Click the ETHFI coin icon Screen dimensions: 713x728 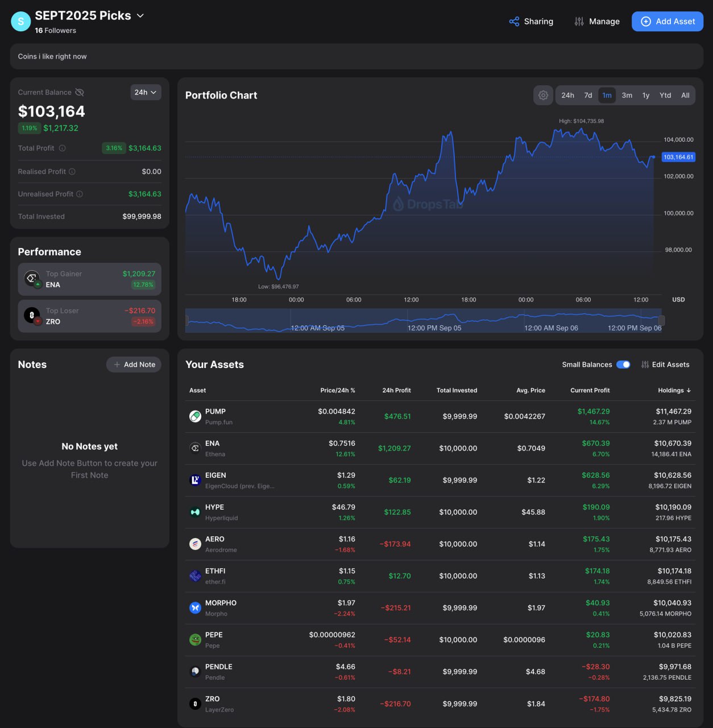[x=195, y=576]
